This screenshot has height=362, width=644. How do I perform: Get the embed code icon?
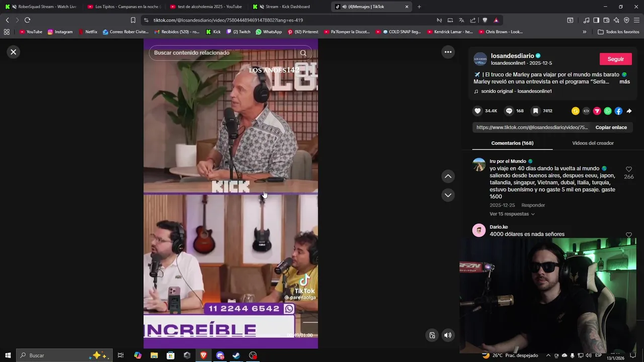pyautogui.click(x=586, y=111)
